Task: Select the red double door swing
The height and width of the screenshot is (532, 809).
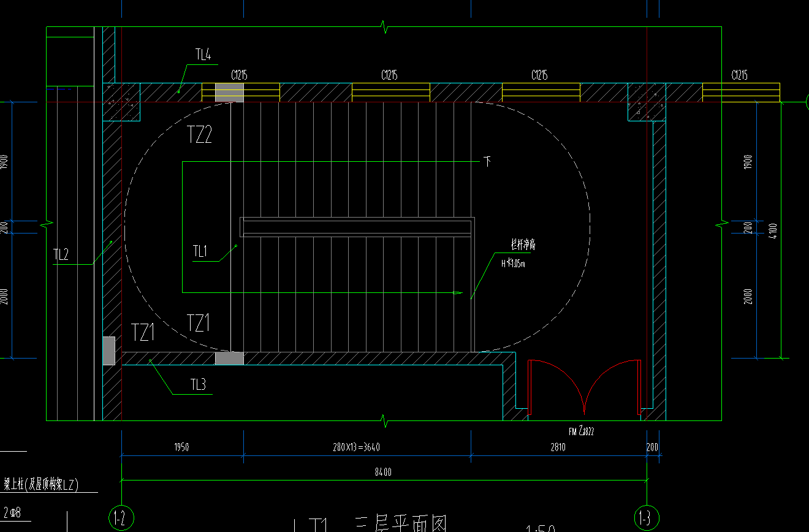Action: point(585,387)
